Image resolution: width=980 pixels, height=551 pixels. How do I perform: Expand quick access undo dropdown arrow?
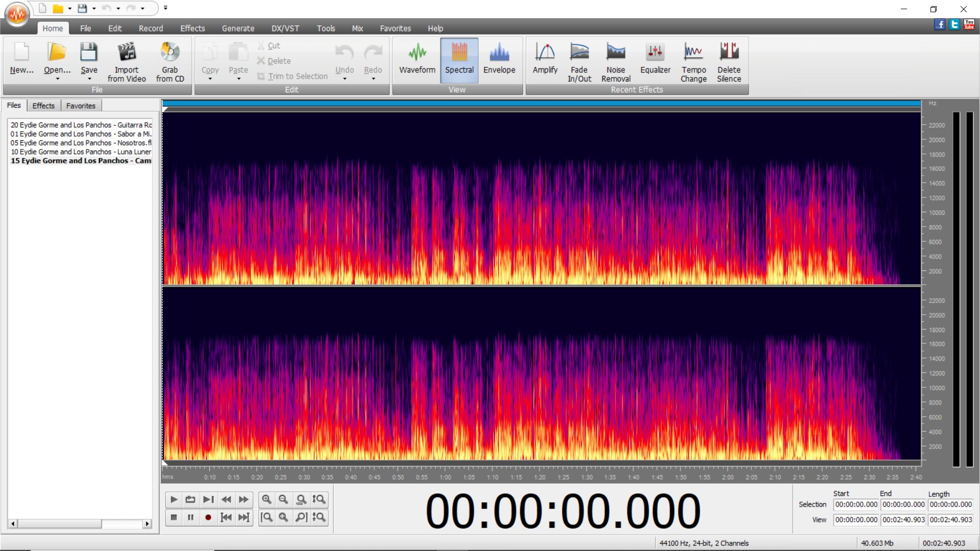tap(118, 9)
